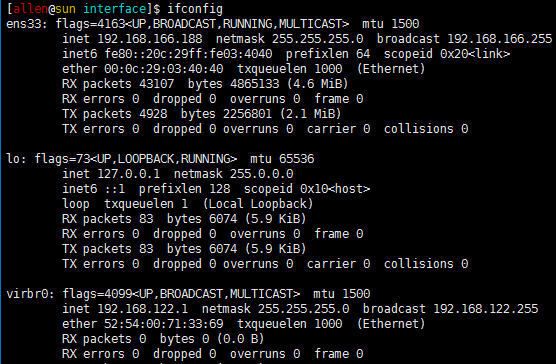The image size is (556, 364).
Task: Click the username allen in the prompt
Action: tap(30, 9)
